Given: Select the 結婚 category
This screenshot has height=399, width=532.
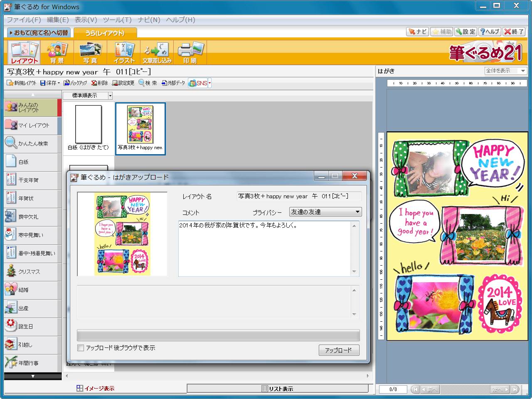Looking at the screenshot, I should [x=33, y=290].
